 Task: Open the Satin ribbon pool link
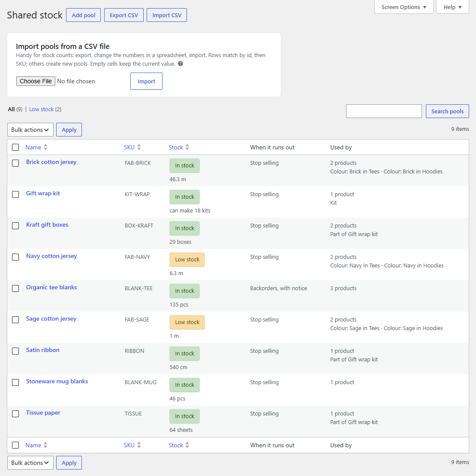(x=43, y=350)
